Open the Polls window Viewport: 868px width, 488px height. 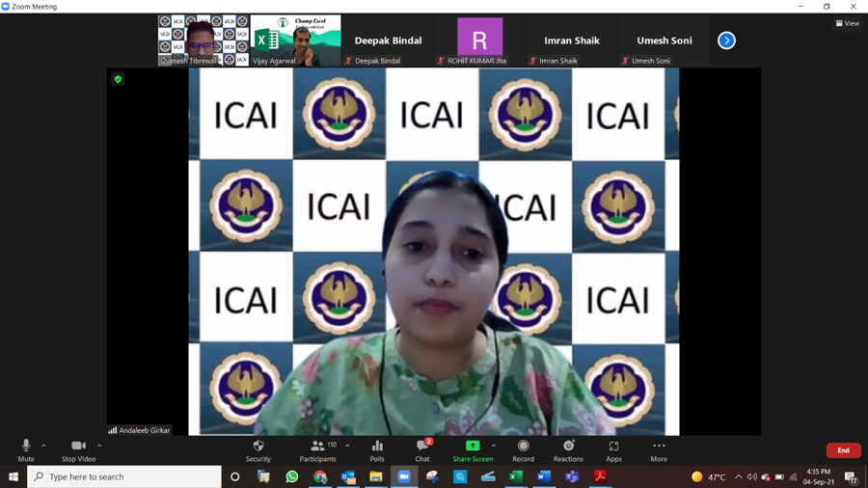(x=377, y=450)
